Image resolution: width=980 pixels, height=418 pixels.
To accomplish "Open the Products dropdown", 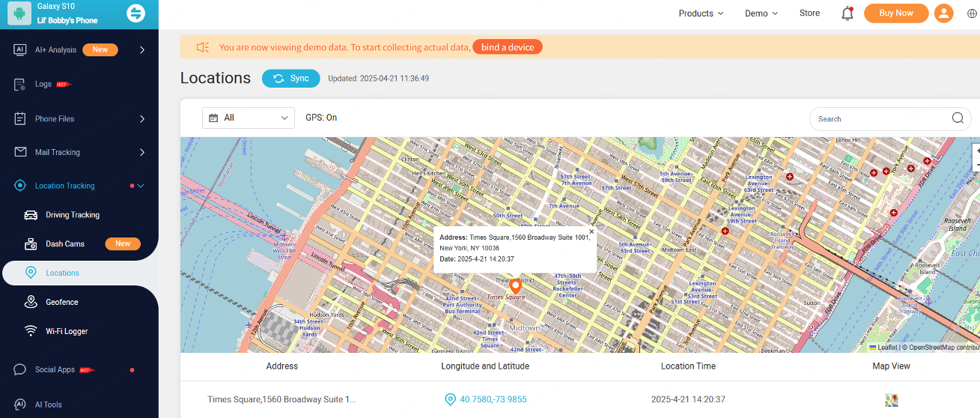I will pos(701,13).
